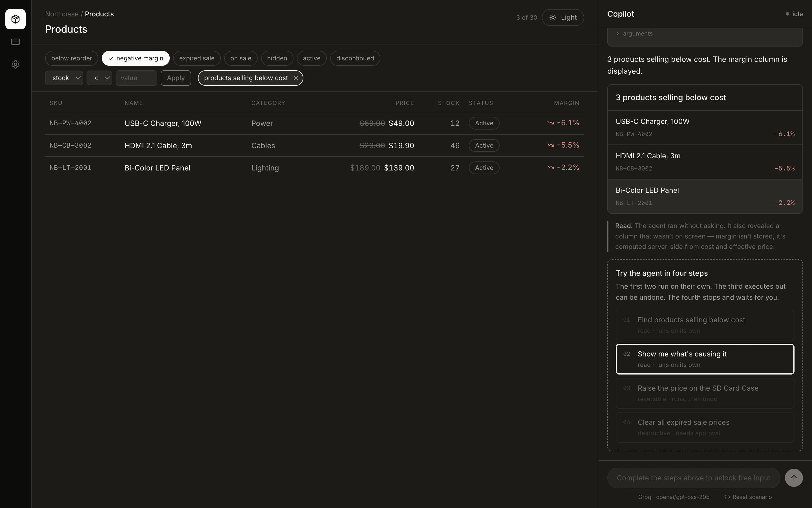This screenshot has height=508, width=812.
Task: Click step 04 'Clear all expired sale prices'
Action: pos(705,427)
